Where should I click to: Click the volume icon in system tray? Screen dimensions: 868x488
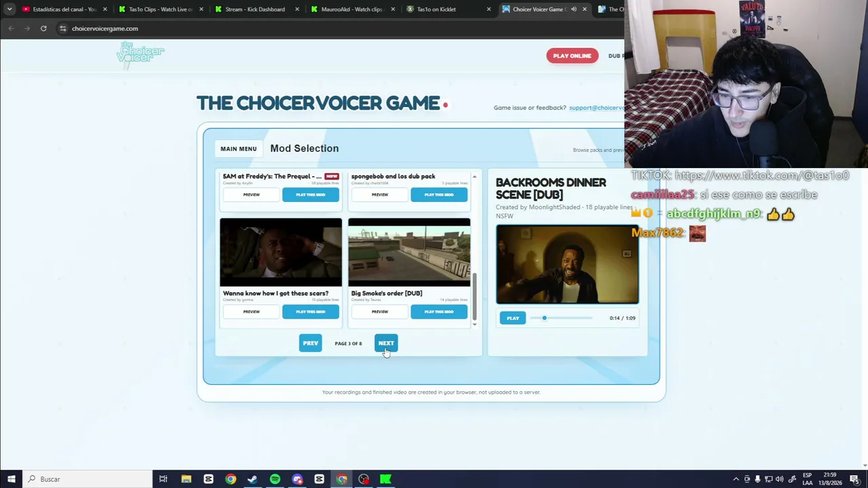(x=779, y=479)
